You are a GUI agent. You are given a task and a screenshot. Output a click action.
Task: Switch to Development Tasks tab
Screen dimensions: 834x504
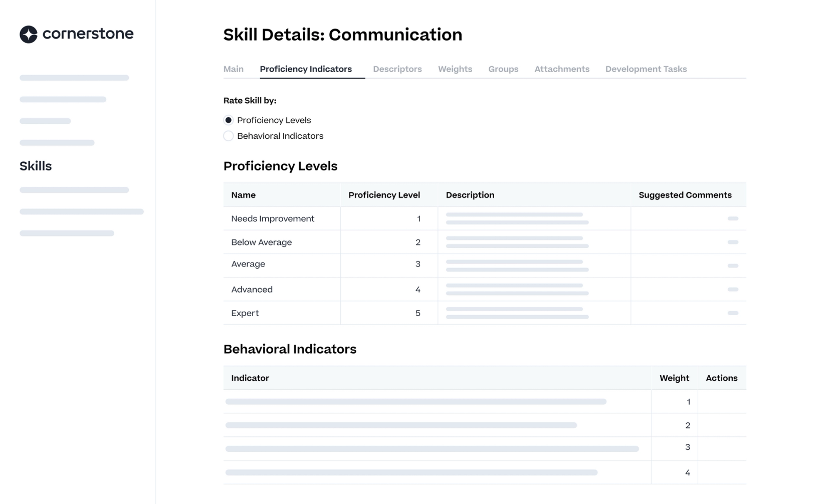[646, 69]
